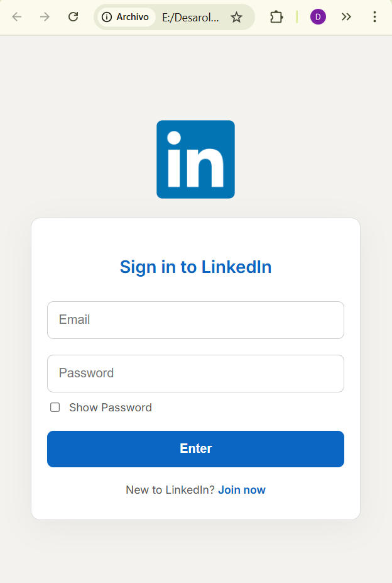
Task: Open site information via Archivo chip
Action: 126,17
